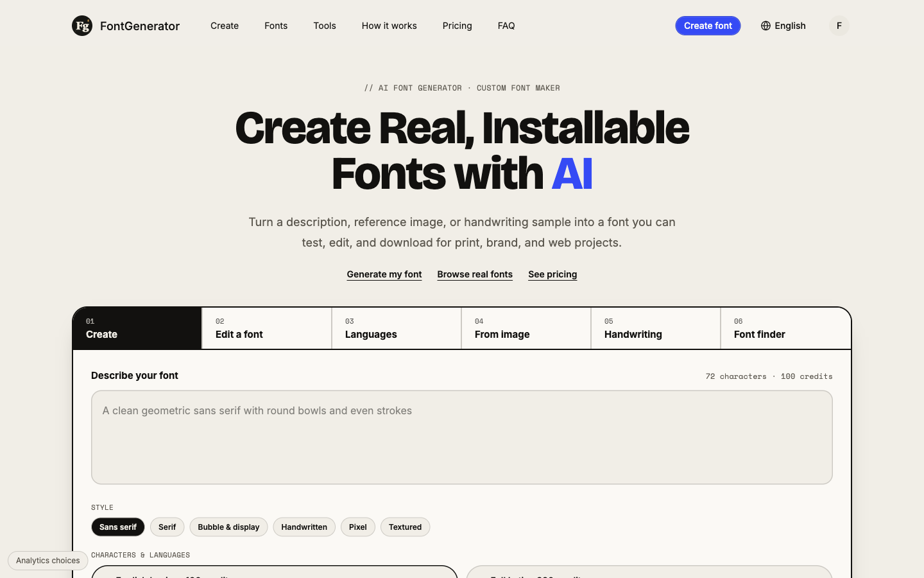Viewport: 924px width, 578px height.
Task: Open the From image tab
Action: 526,328
